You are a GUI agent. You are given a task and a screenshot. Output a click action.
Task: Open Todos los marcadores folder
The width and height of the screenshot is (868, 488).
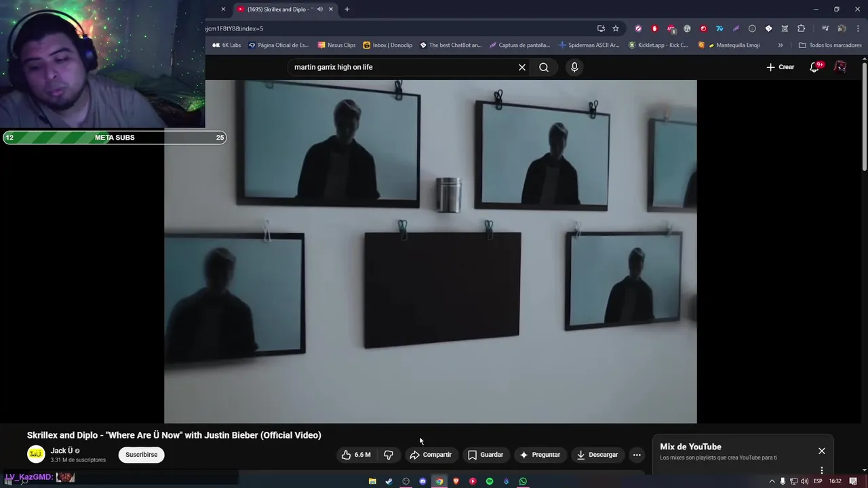[830, 45]
